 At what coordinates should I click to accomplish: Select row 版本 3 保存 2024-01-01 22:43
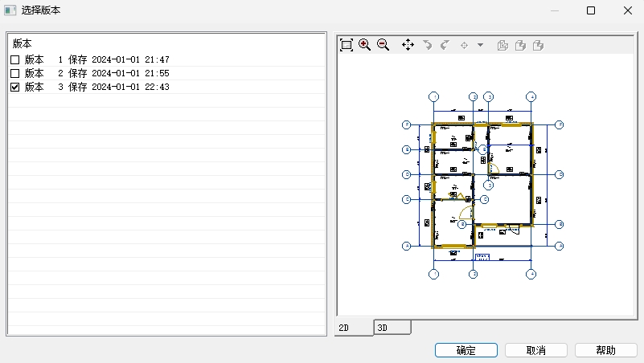(166, 87)
